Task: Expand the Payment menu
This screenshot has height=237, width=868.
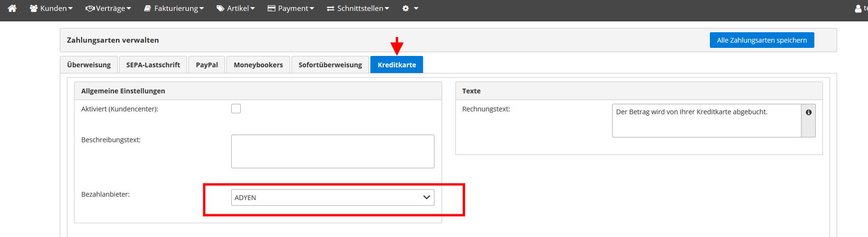Action: pos(291,9)
